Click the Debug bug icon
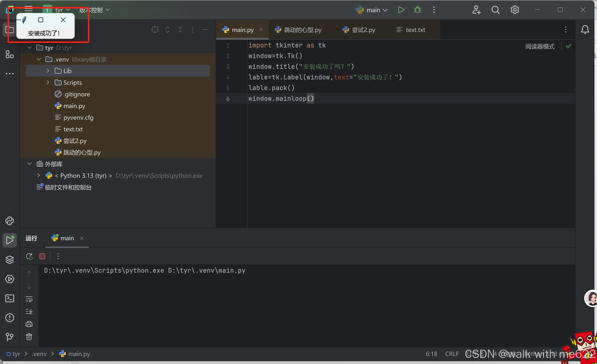Screen dimensions: 597x364 click(418, 10)
